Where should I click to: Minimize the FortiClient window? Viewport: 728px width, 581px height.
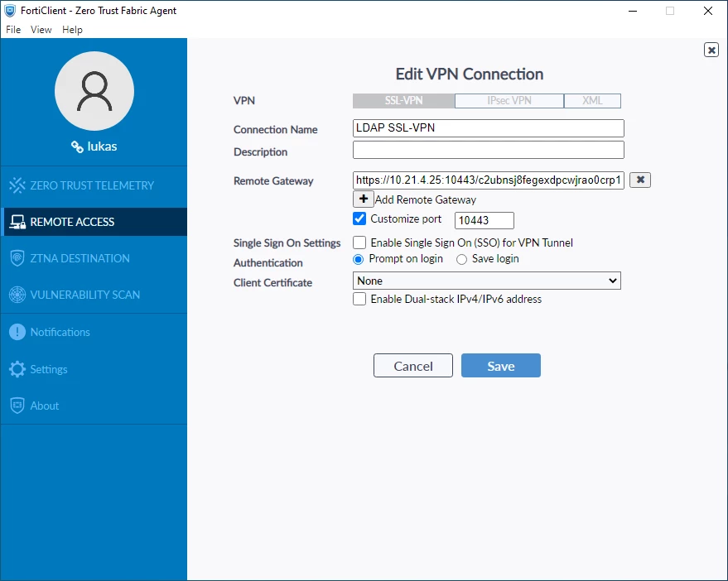(x=633, y=11)
